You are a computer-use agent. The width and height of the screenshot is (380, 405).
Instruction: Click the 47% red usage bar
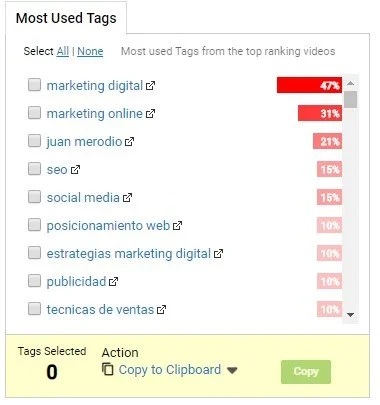309,85
